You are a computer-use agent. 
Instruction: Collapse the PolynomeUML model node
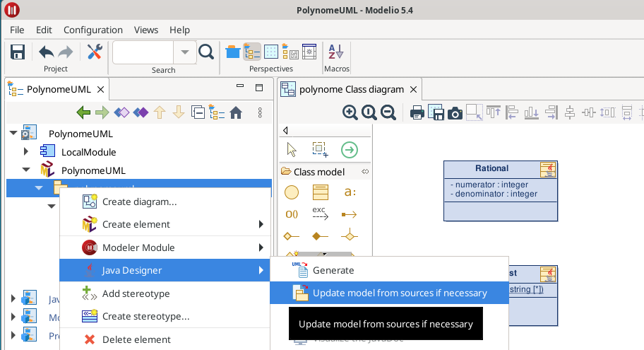(x=26, y=170)
